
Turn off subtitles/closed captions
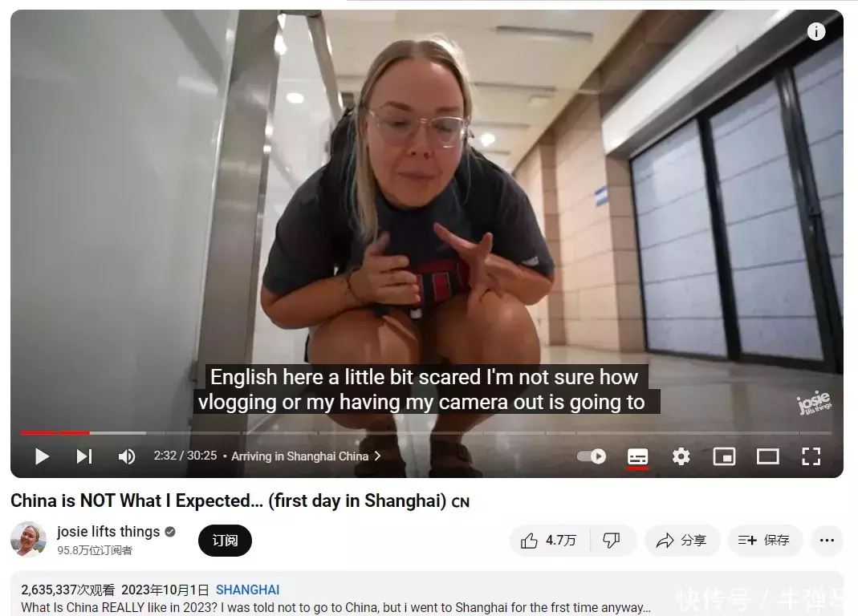(637, 457)
